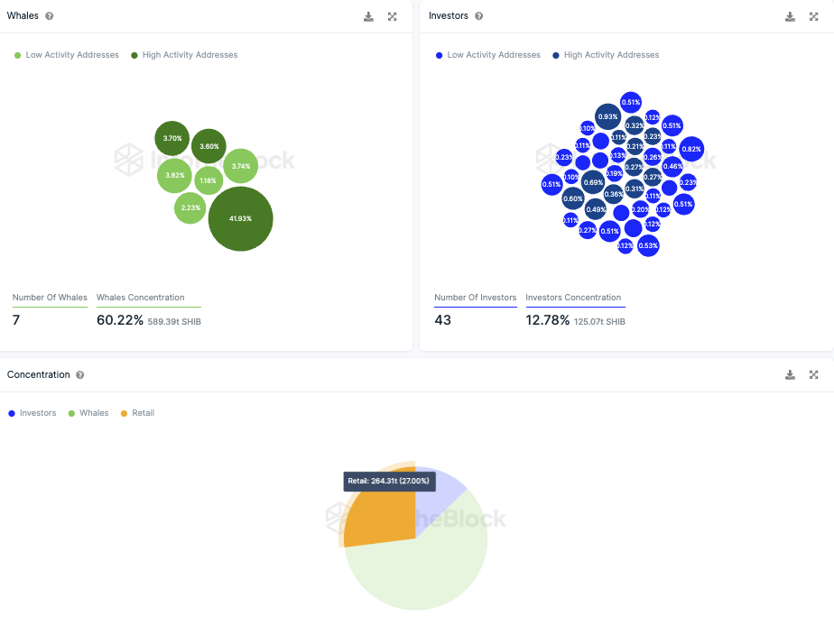
Task: Click the 589.39t SHIB amount
Action: [174, 321]
